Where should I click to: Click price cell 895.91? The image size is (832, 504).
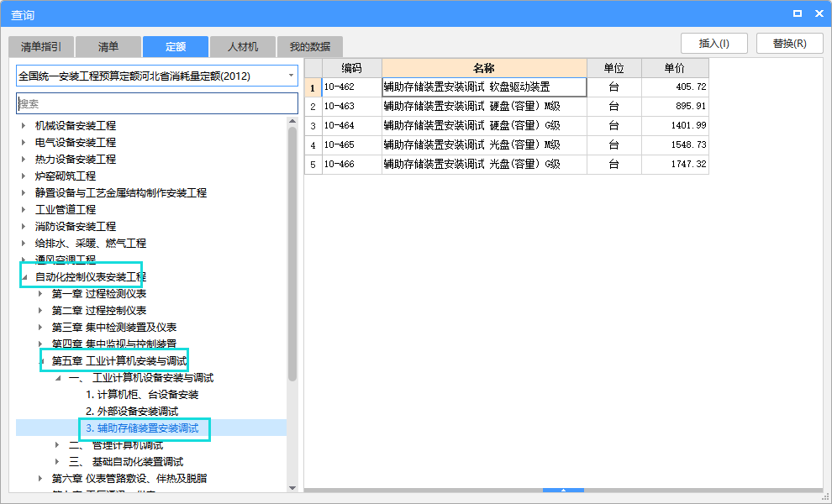coord(675,106)
